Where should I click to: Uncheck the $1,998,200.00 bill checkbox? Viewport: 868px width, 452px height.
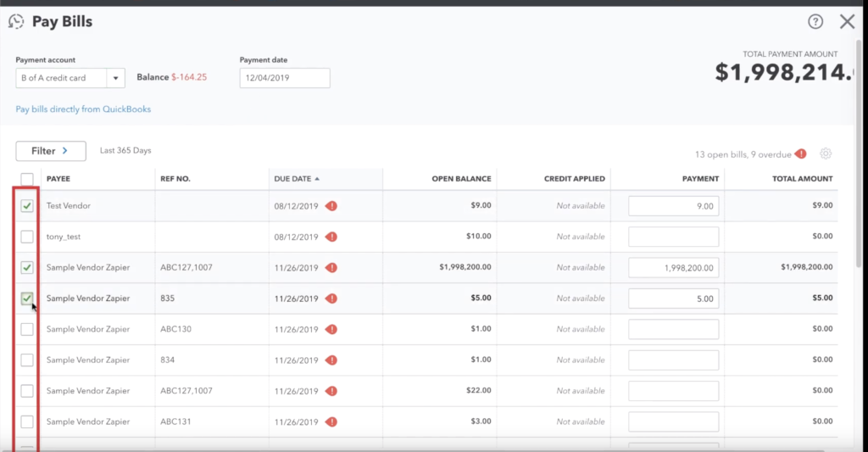click(x=26, y=267)
